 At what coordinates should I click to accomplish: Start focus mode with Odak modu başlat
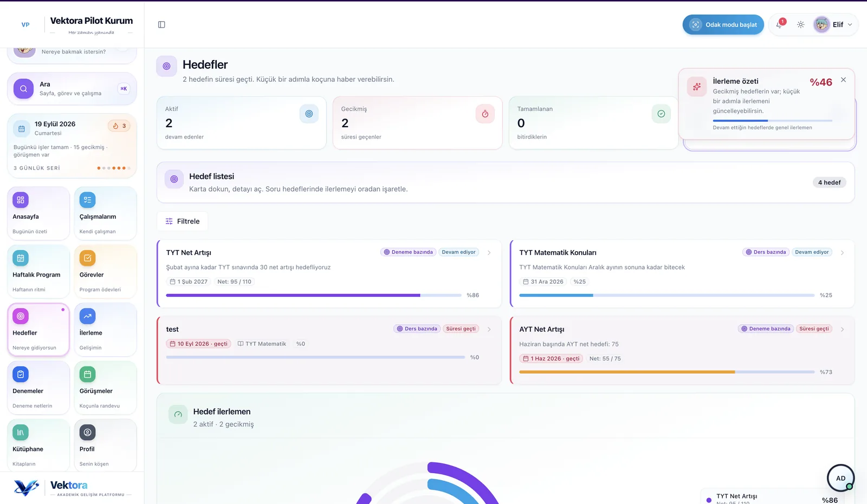pyautogui.click(x=723, y=24)
